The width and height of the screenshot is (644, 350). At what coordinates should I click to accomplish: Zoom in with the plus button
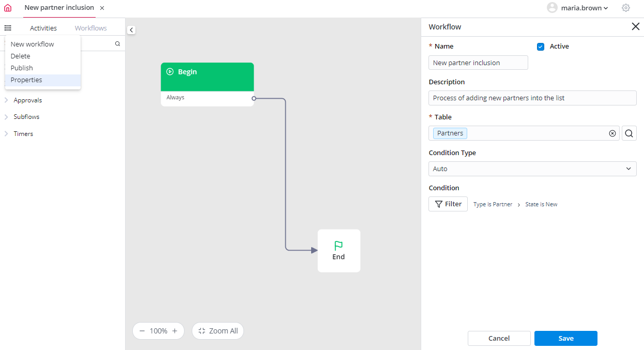[x=175, y=331]
